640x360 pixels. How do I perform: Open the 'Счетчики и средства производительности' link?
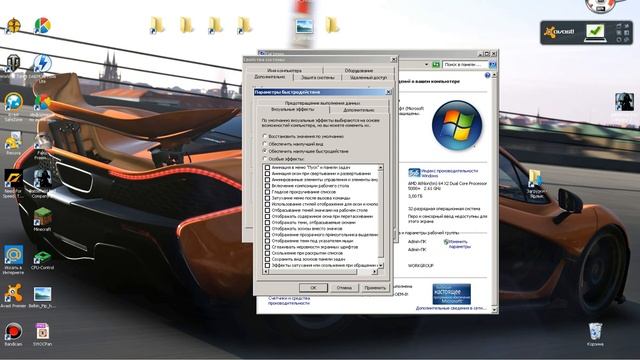click(x=289, y=301)
